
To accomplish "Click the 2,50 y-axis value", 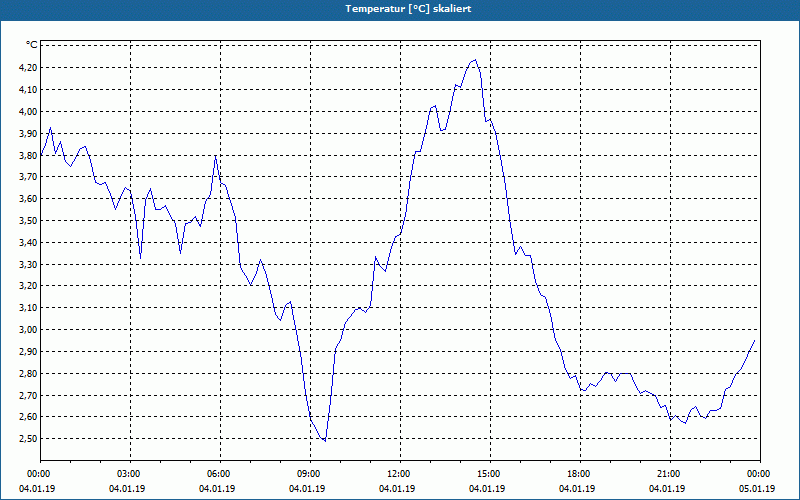I will (29, 439).
